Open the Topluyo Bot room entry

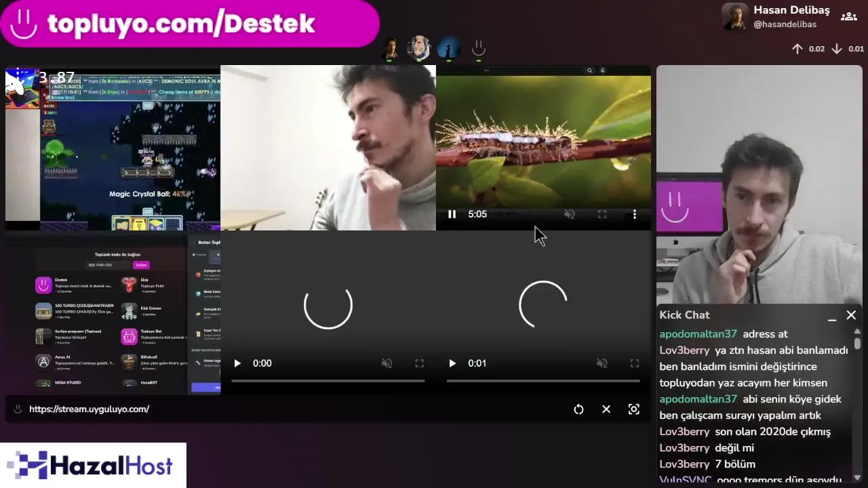[x=153, y=337]
